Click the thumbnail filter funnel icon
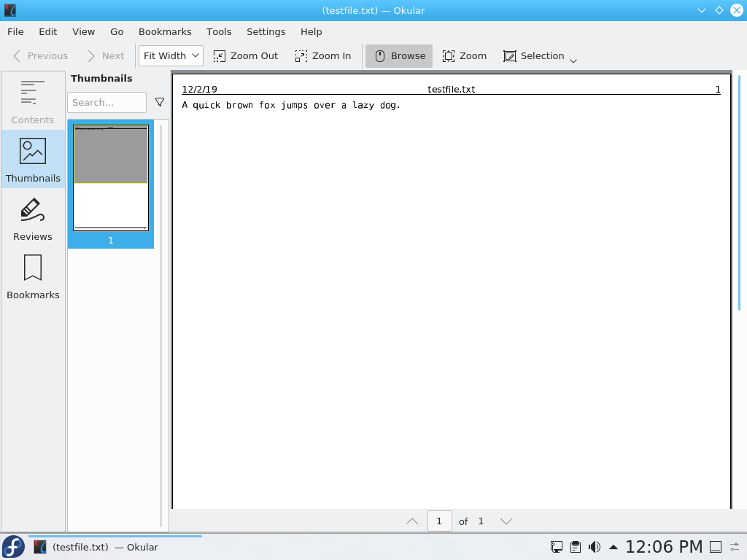 coord(160,102)
